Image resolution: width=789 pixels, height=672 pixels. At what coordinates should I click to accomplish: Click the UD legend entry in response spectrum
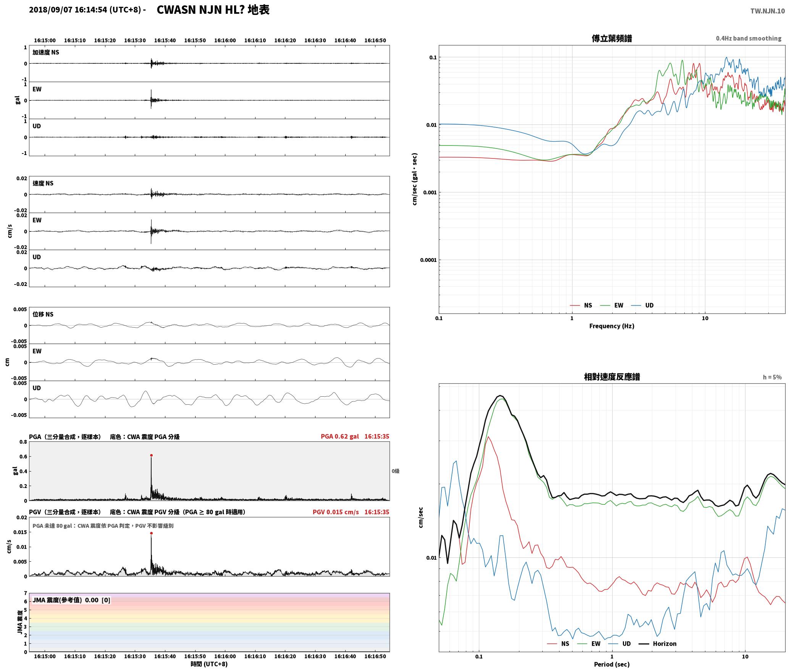click(619, 643)
